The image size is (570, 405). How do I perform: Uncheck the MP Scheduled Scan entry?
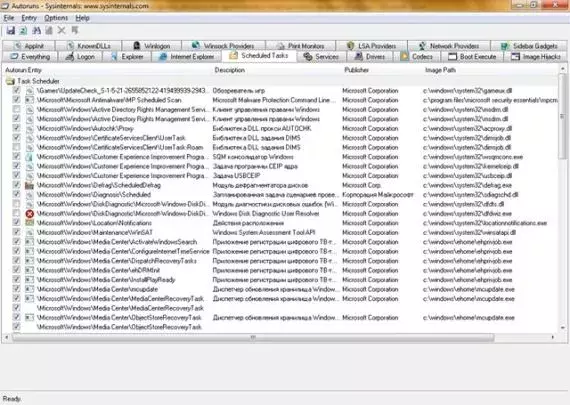point(16,100)
